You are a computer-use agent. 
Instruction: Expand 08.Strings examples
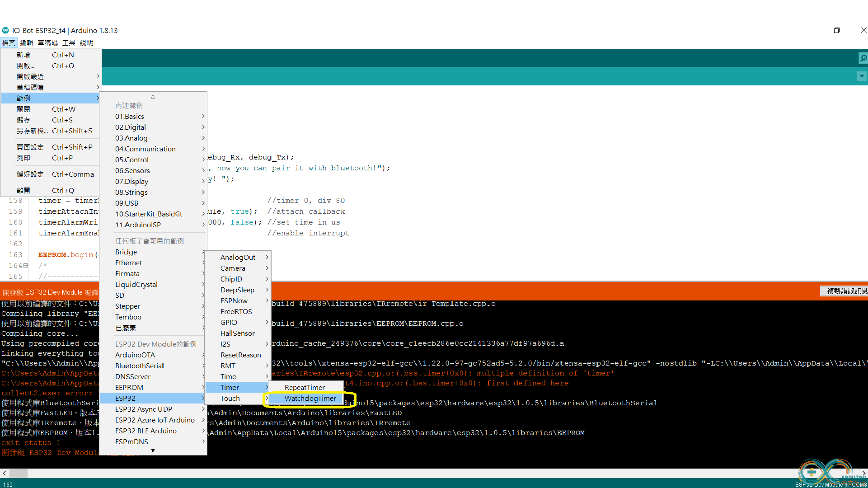pos(153,192)
